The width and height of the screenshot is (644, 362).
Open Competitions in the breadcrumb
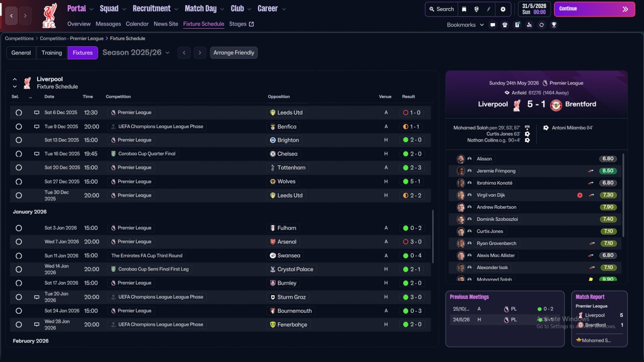coord(19,38)
